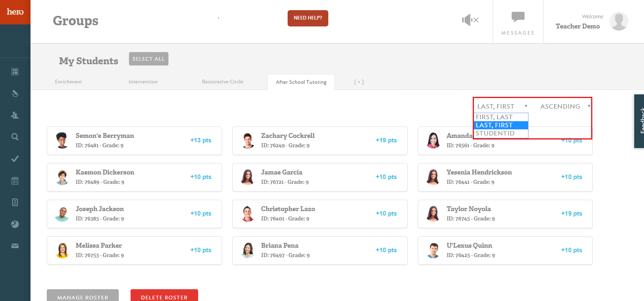Select the Zachary Cockrell name
Viewport: 644px width, 301px height.
288,136
